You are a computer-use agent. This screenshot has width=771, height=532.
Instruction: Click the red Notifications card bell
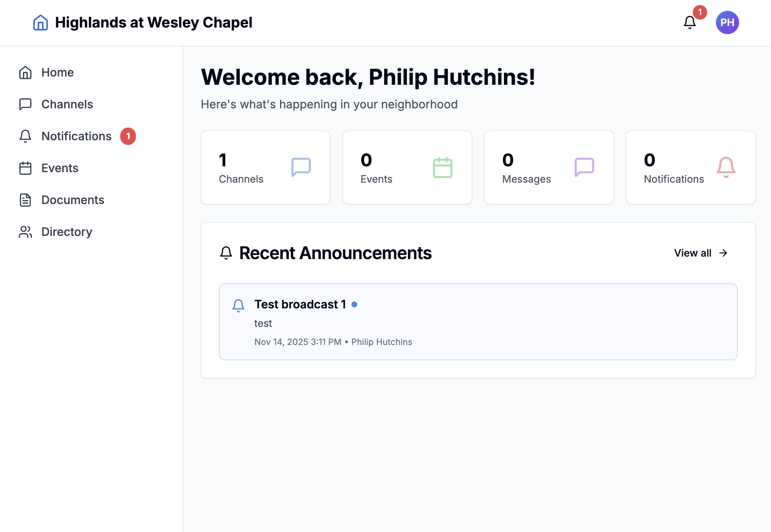pos(726,167)
